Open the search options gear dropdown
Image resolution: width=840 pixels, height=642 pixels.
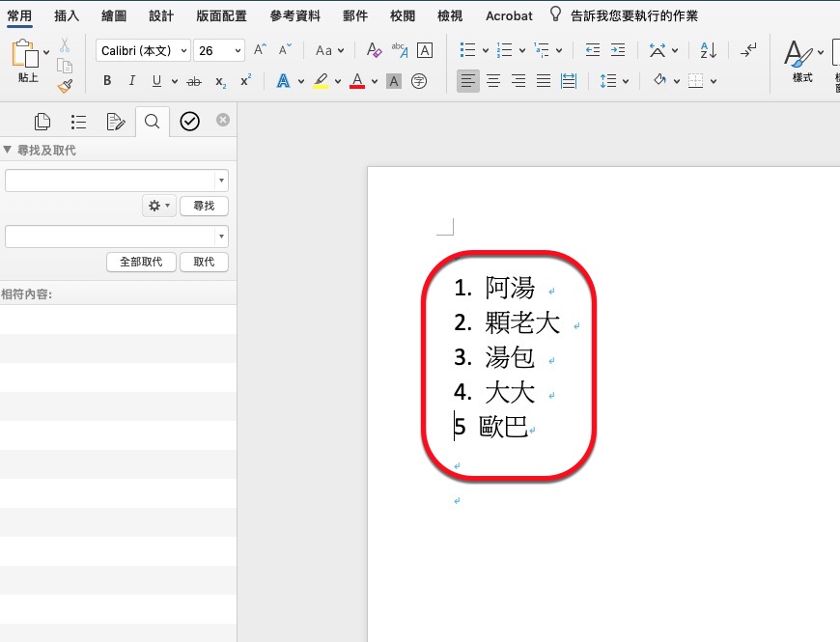pyautogui.click(x=159, y=206)
